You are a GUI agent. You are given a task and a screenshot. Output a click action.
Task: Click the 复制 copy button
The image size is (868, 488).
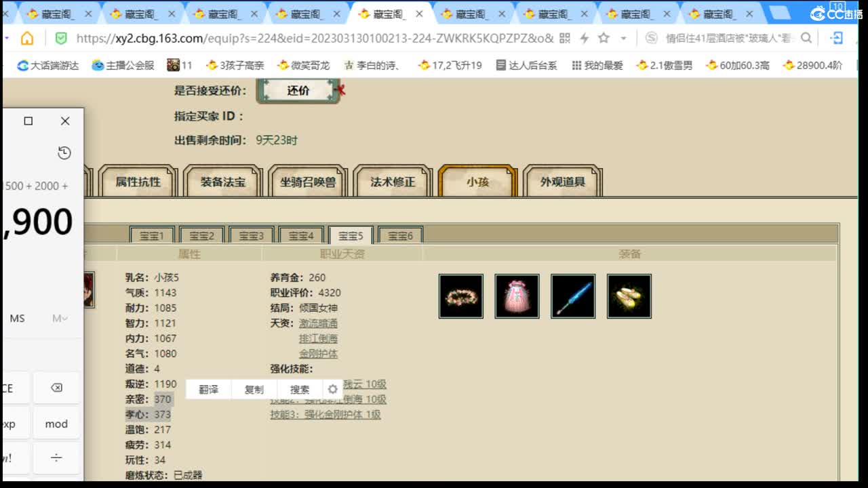coord(254,389)
